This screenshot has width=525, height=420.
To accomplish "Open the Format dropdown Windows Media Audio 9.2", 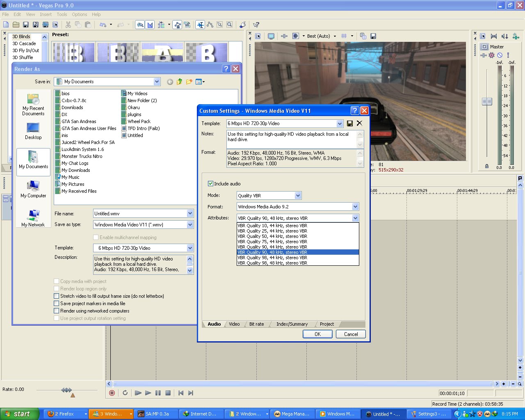I will click(356, 207).
